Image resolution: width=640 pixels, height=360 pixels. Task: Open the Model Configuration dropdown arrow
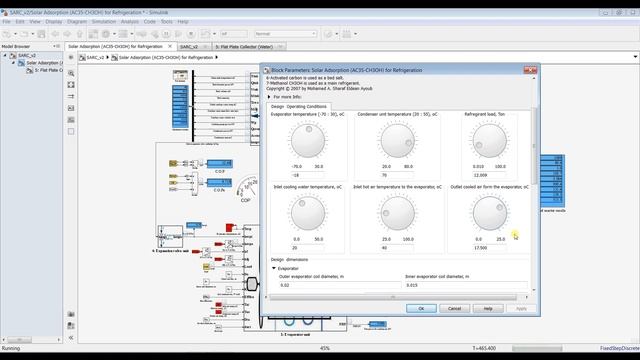114,34
